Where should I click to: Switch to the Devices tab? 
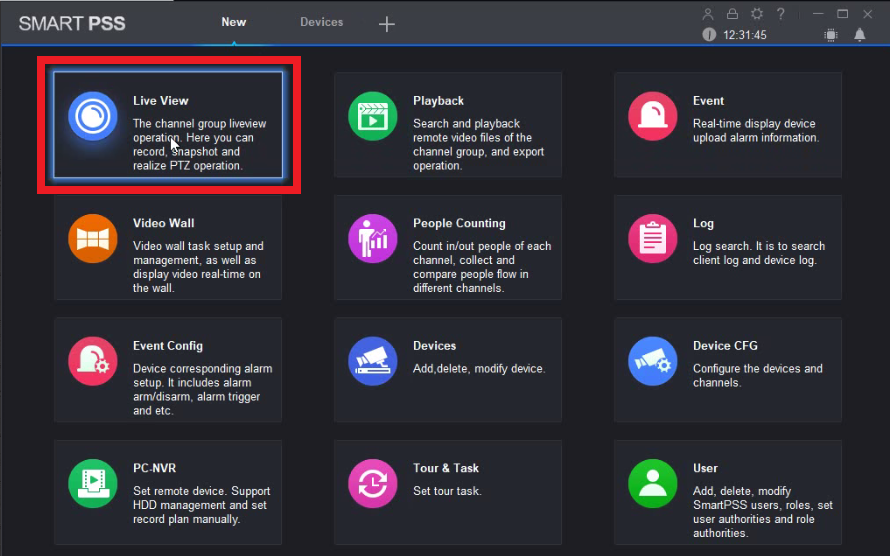(321, 22)
